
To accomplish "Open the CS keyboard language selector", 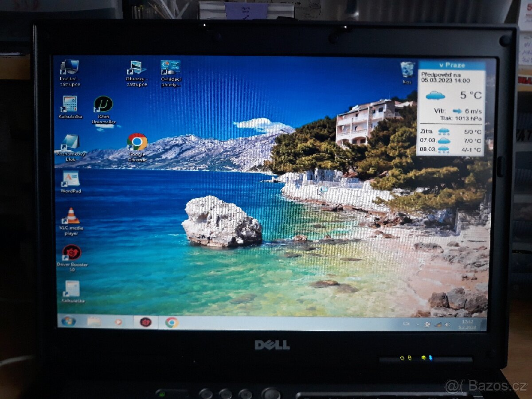I will point(406,324).
